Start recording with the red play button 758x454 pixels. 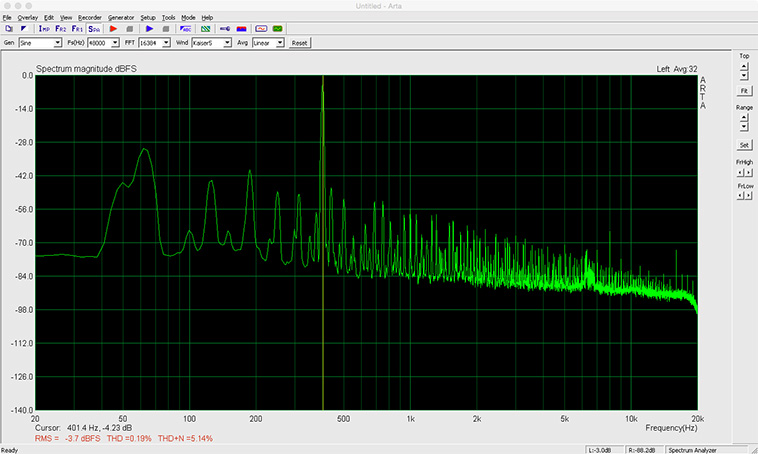(113, 29)
